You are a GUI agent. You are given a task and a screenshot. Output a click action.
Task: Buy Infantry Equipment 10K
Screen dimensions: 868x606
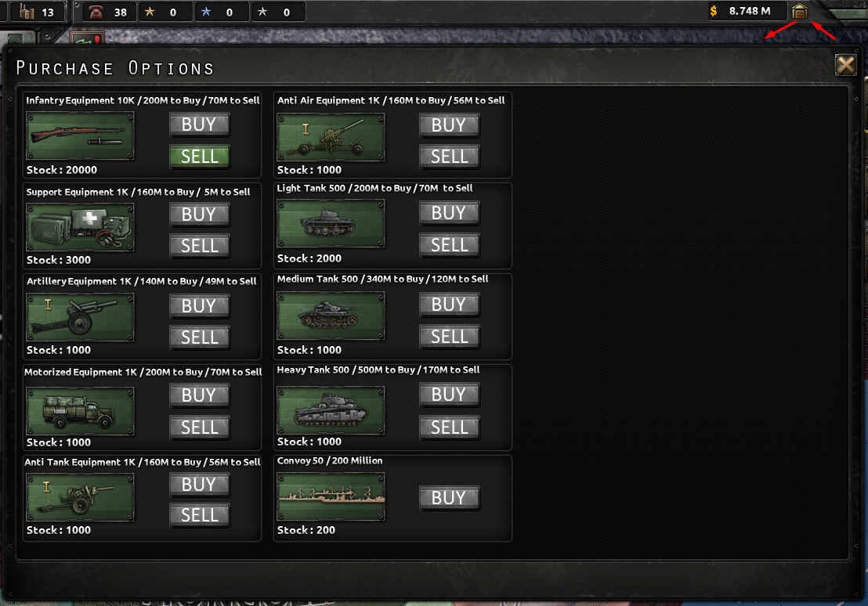coord(199,124)
